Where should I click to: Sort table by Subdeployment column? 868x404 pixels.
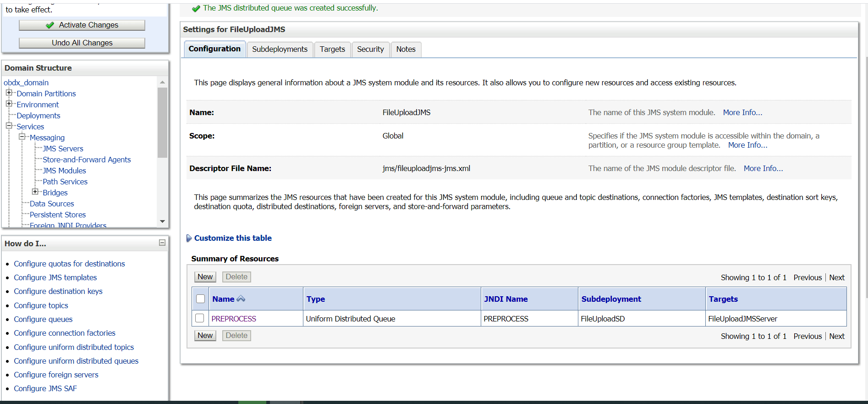point(611,299)
